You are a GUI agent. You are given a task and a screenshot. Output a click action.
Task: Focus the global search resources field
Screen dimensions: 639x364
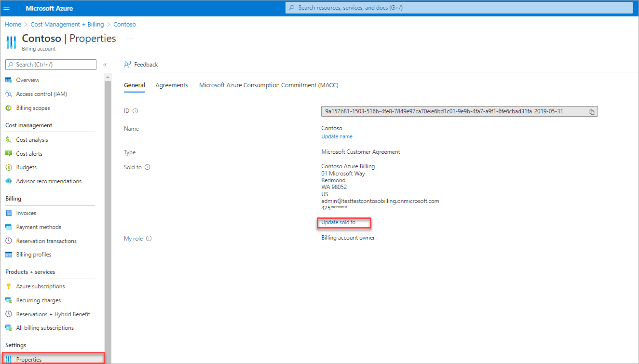point(459,8)
